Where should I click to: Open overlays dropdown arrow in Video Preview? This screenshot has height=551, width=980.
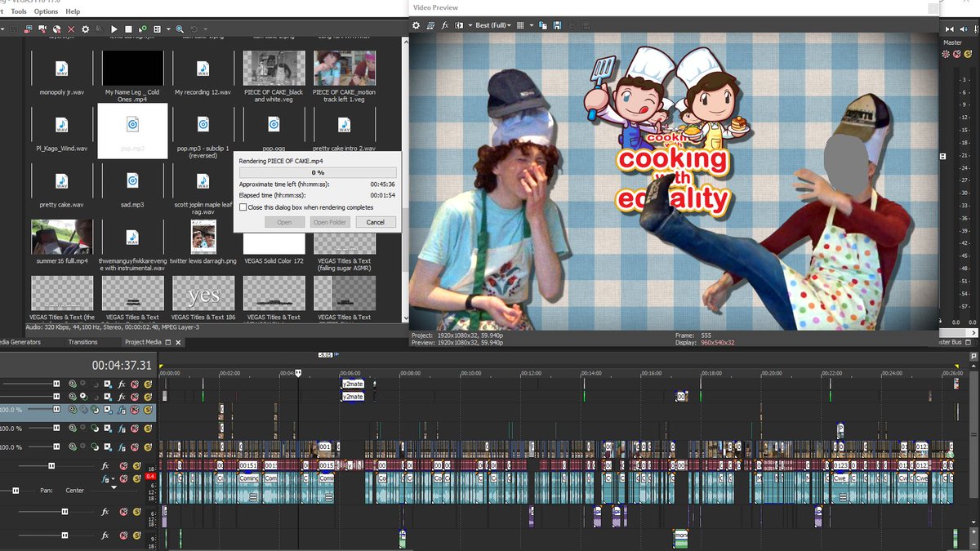pos(532,26)
